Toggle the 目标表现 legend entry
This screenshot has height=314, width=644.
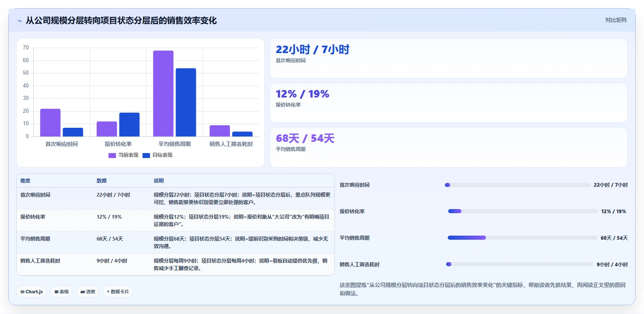tap(157, 155)
